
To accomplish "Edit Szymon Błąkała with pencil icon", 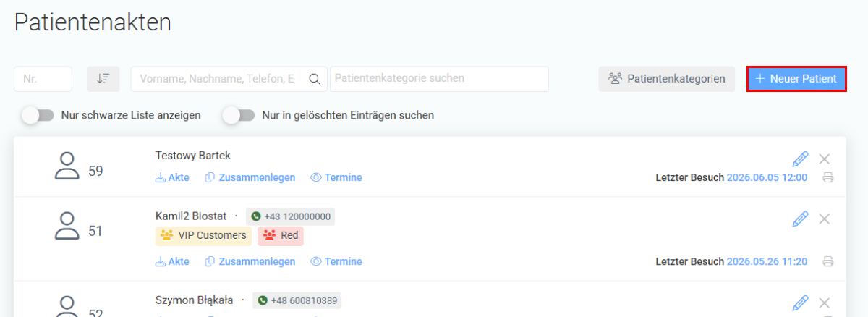I will [x=800, y=303].
